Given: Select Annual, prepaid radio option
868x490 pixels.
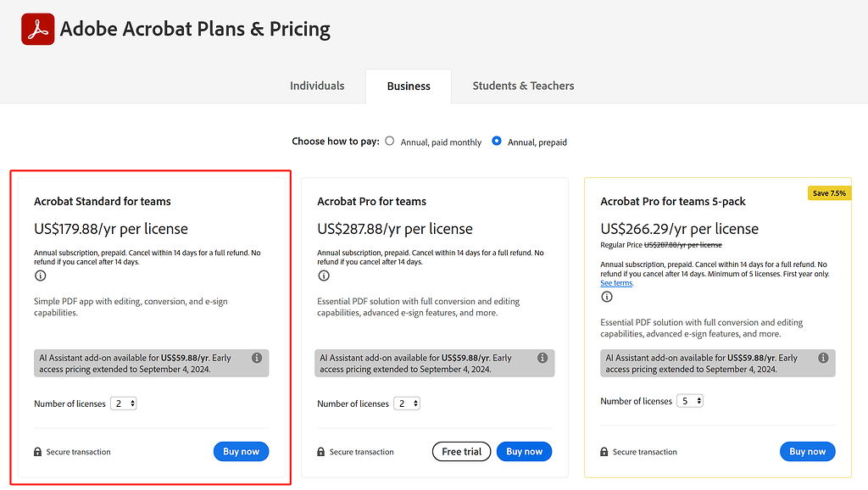Looking at the screenshot, I should (x=497, y=142).
